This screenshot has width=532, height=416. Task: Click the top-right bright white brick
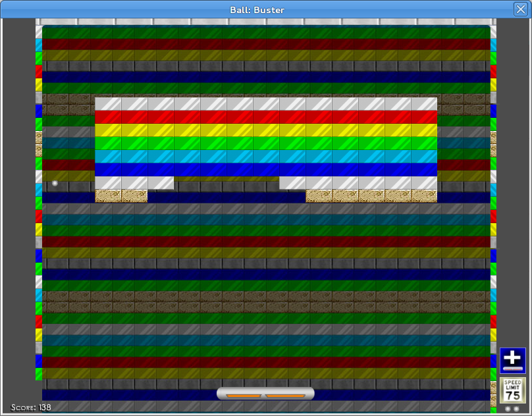pyautogui.click(x=424, y=104)
